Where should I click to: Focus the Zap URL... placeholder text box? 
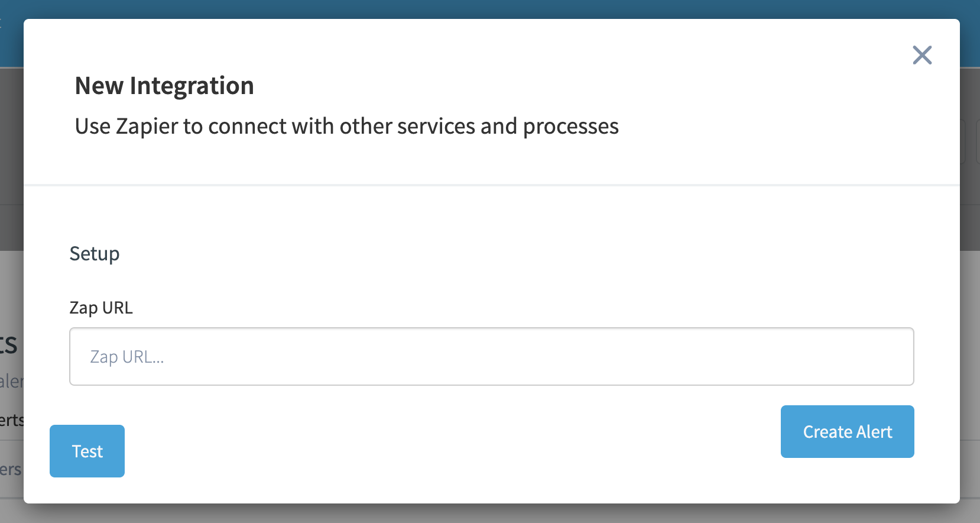[492, 357]
